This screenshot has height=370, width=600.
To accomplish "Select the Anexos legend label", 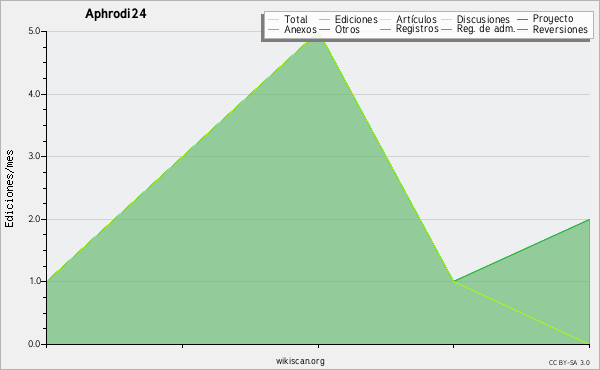I will point(300,29).
